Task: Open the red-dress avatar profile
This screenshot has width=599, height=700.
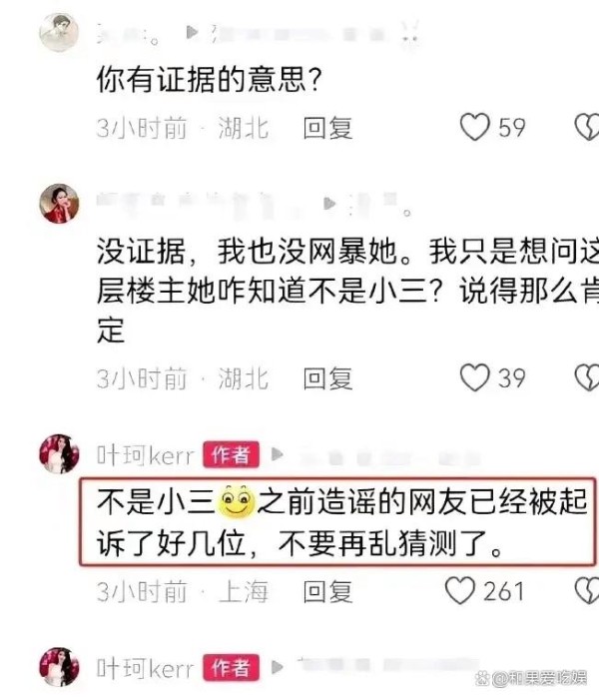Action: tap(59, 204)
